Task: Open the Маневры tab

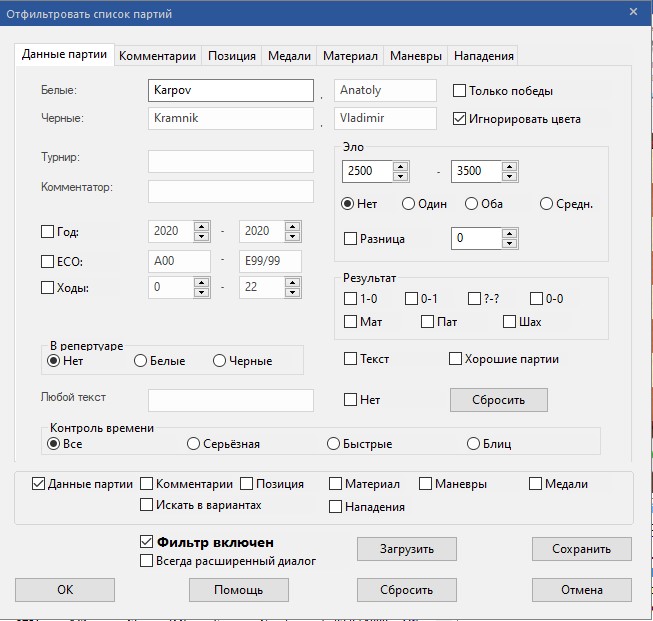Action: pos(416,56)
